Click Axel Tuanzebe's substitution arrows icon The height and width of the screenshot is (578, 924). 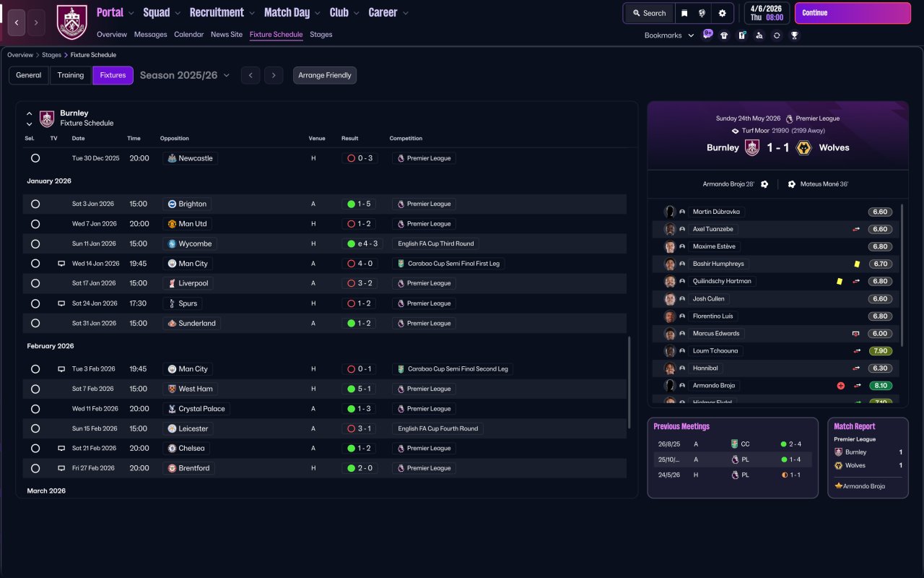click(x=857, y=229)
